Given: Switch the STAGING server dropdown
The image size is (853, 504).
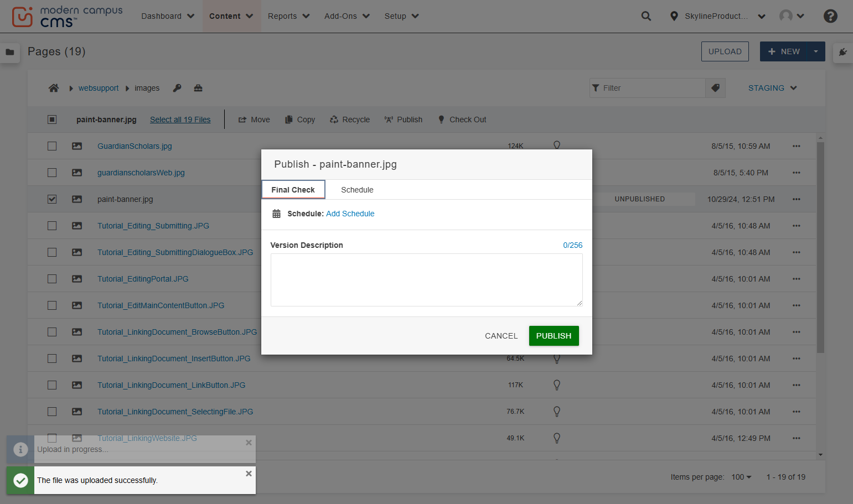Looking at the screenshot, I should click(772, 88).
